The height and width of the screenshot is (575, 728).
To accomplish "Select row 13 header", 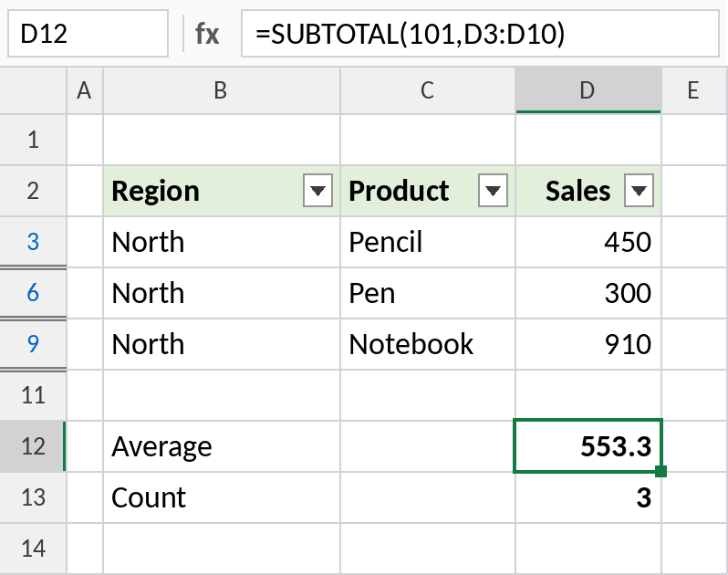I will [33, 497].
